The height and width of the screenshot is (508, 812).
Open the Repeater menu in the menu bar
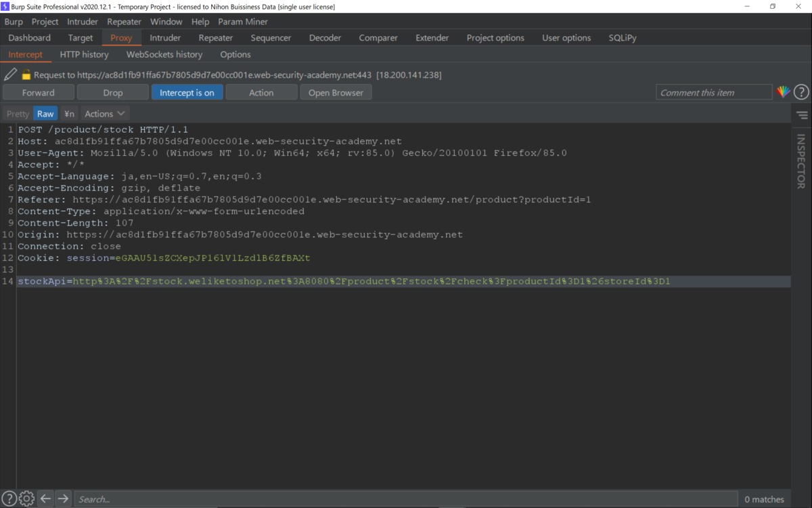(x=124, y=22)
